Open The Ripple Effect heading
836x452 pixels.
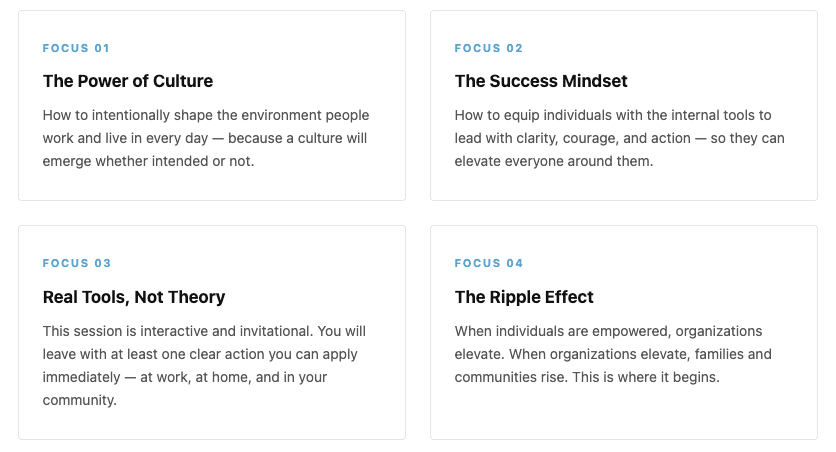524,297
